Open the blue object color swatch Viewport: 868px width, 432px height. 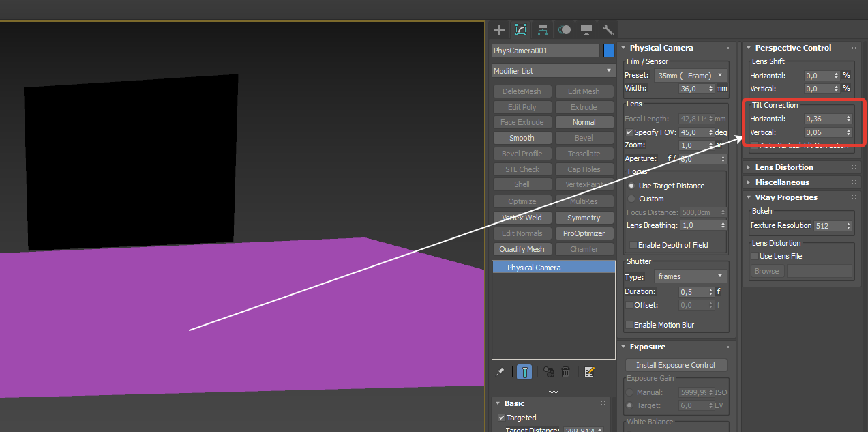click(609, 51)
